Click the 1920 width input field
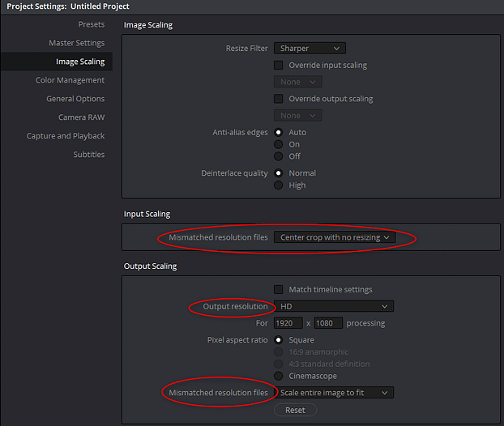This screenshot has height=426, width=504. (x=288, y=323)
